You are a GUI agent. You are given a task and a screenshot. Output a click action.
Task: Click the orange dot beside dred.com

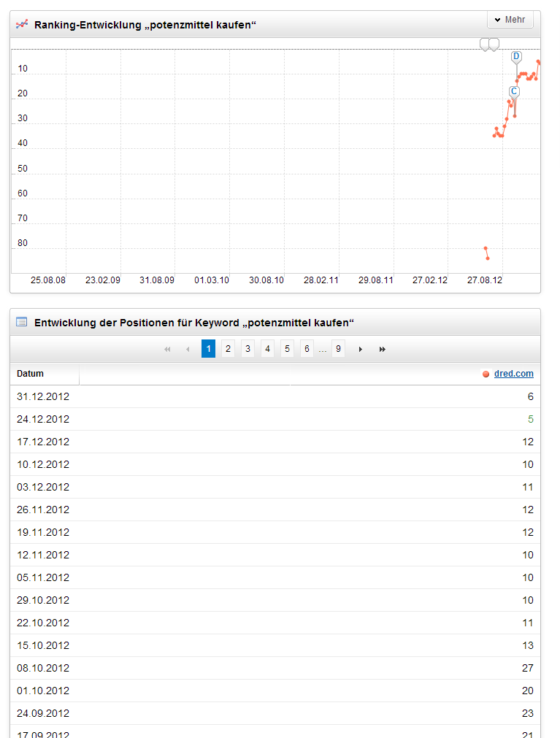click(486, 374)
